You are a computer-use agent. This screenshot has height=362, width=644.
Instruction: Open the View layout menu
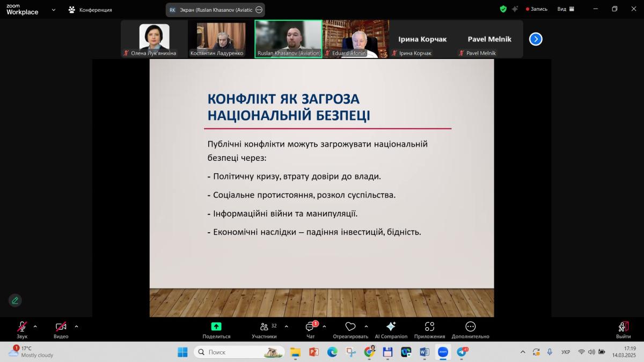565,9
